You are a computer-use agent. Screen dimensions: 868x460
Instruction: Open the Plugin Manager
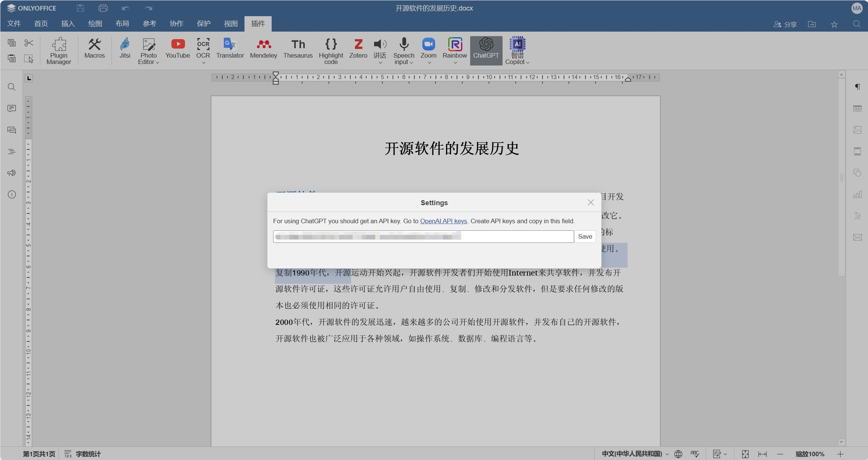click(59, 51)
